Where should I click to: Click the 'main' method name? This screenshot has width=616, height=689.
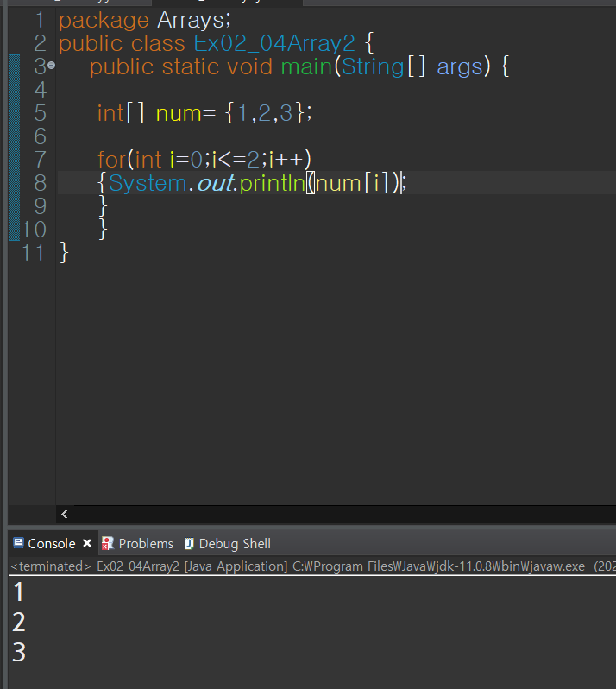tap(306, 66)
